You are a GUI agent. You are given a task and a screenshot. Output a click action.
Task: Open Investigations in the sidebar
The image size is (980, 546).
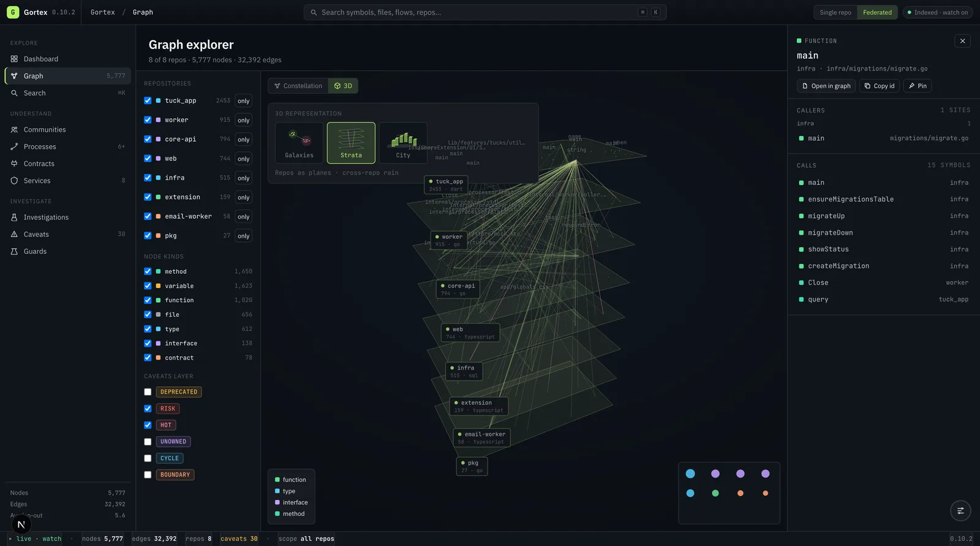click(x=67, y=218)
